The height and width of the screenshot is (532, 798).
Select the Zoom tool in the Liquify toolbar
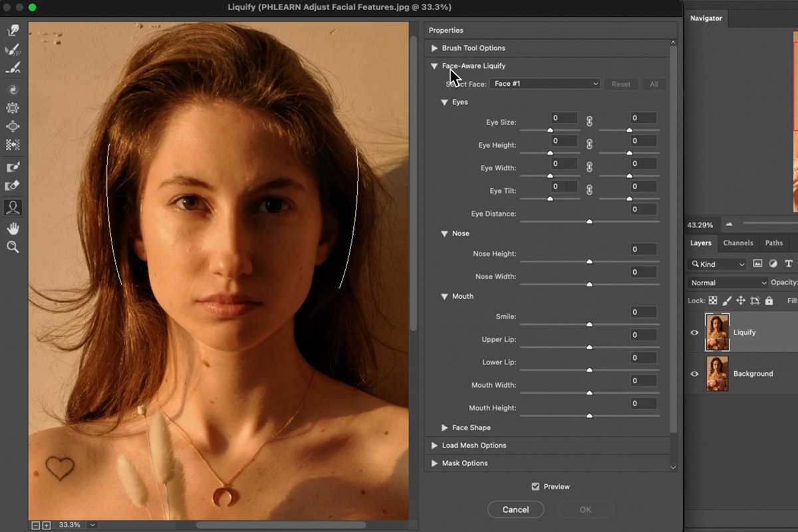[x=13, y=247]
